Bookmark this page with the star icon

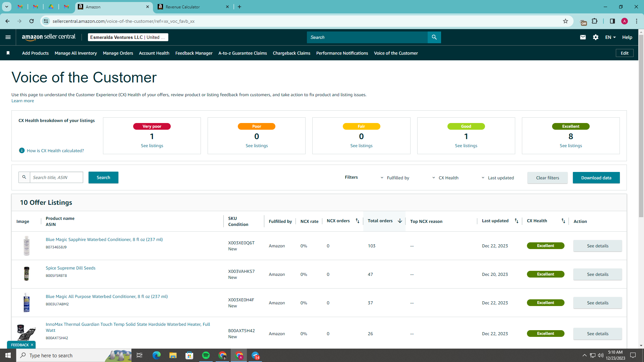pyautogui.click(x=566, y=21)
